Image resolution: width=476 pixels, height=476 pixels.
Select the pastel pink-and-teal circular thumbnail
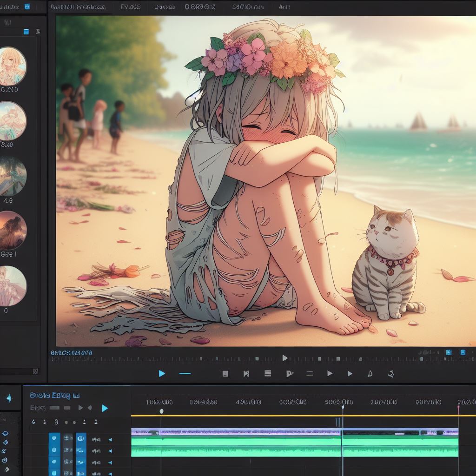pyautogui.click(x=12, y=121)
